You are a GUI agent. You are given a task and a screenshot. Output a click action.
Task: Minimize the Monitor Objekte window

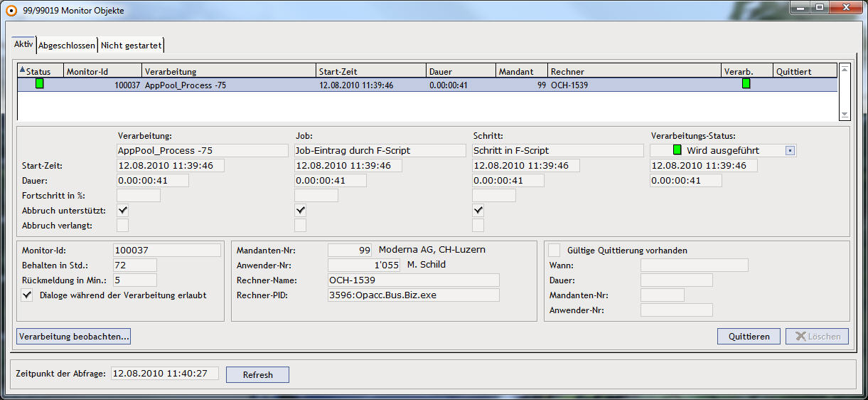(x=801, y=7)
